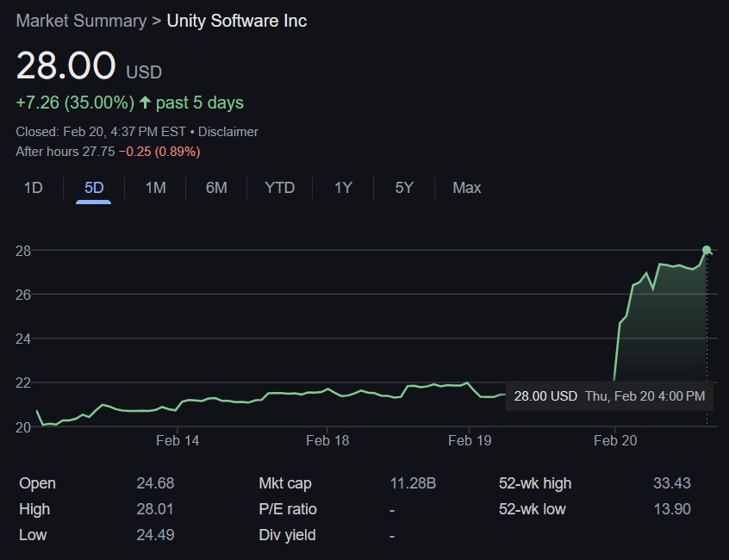
Task: Open the Disclaimer link
Action: [x=227, y=132]
